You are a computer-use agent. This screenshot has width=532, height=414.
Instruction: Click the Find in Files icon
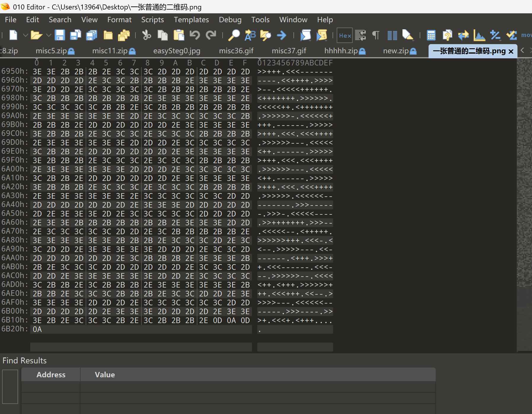(266, 35)
